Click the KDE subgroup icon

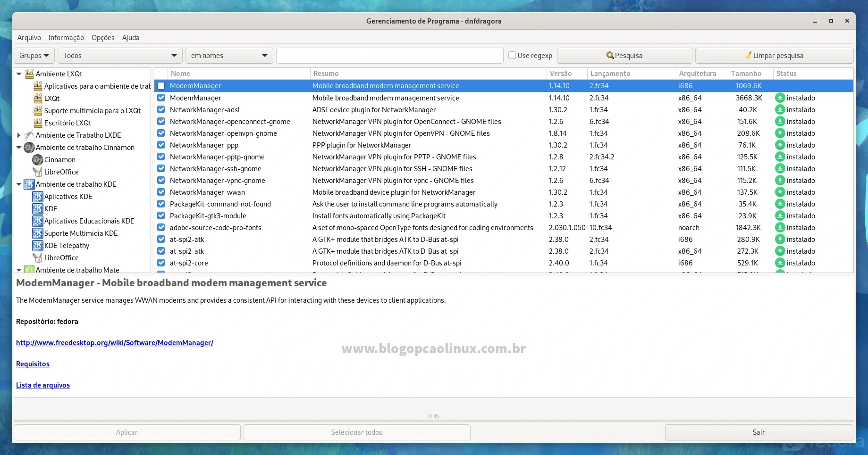38,208
